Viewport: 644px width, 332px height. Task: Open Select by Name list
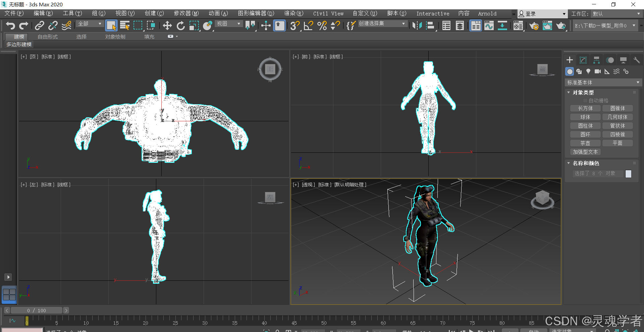tap(125, 25)
